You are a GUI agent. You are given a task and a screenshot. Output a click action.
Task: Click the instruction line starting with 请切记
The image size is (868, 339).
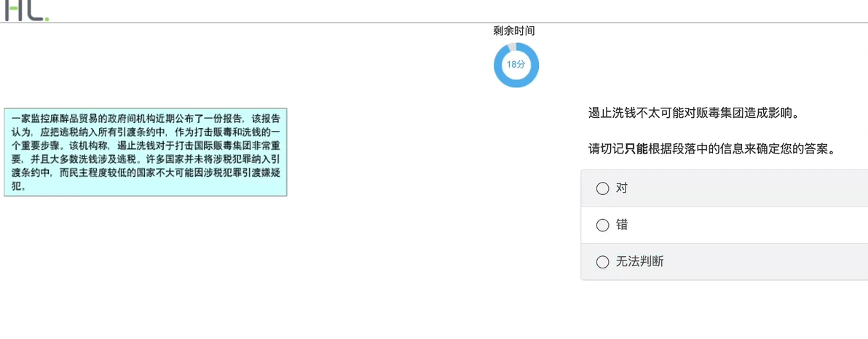711,149
